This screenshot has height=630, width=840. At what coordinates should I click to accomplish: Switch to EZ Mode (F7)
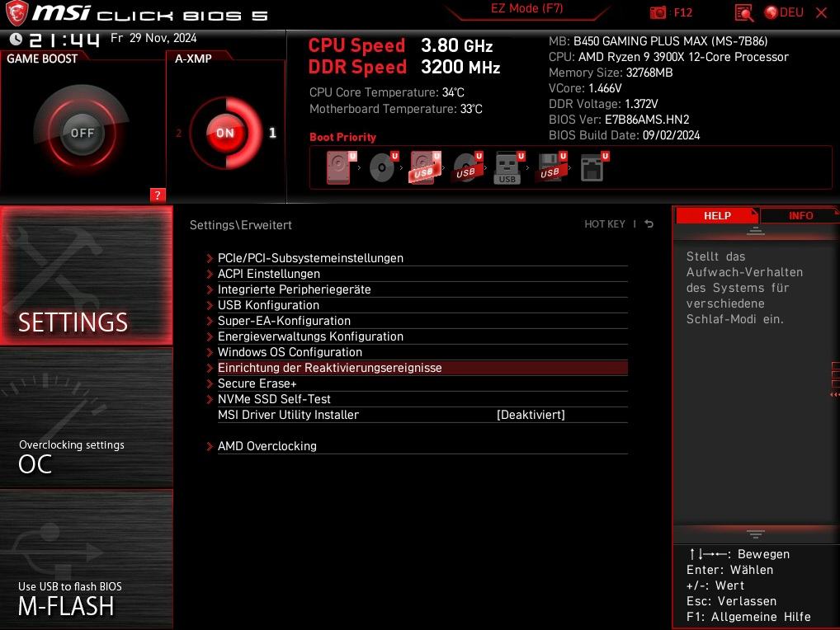(x=526, y=8)
